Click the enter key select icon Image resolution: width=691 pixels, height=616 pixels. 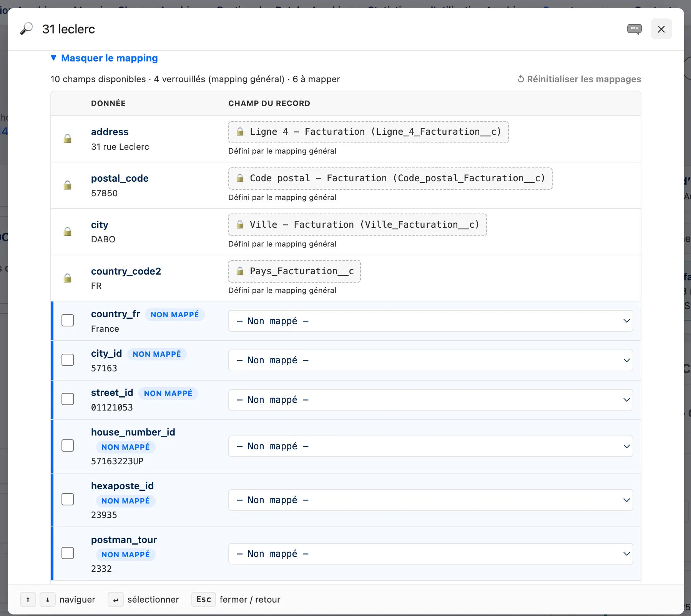point(116,599)
